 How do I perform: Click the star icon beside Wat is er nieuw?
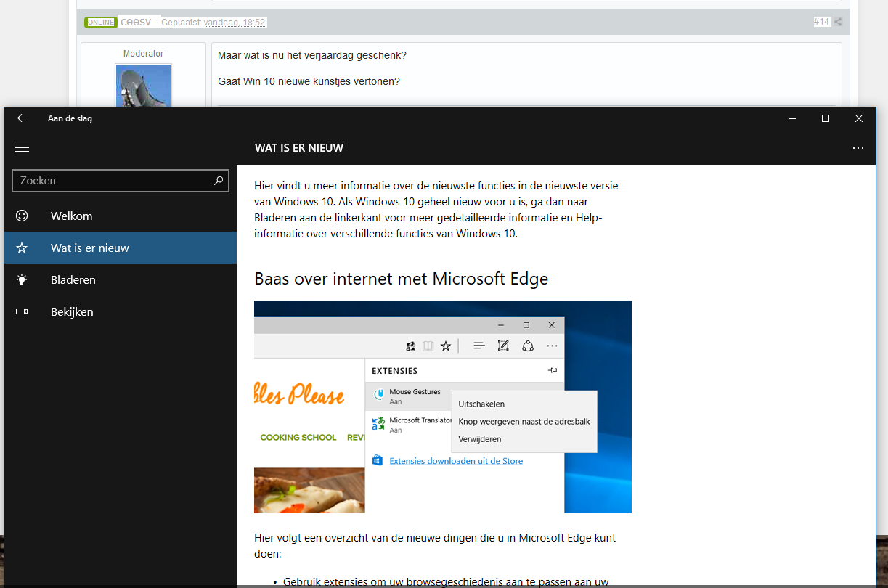pos(22,248)
